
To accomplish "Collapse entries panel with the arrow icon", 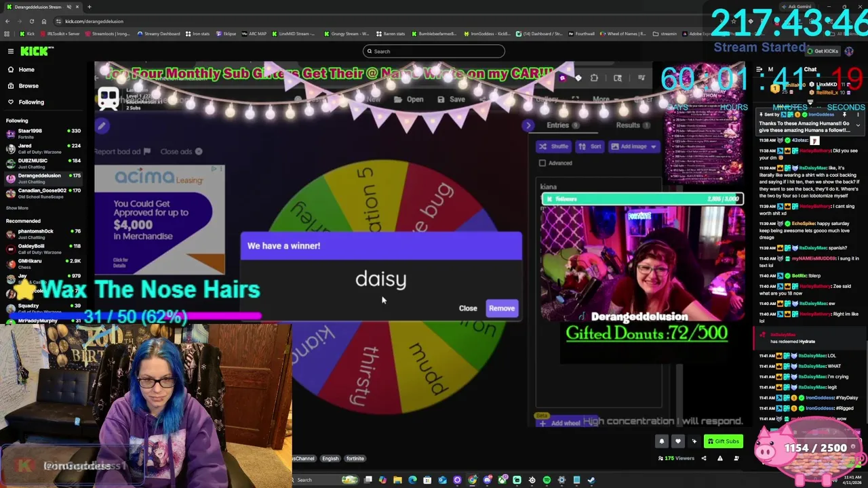I will (x=528, y=125).
